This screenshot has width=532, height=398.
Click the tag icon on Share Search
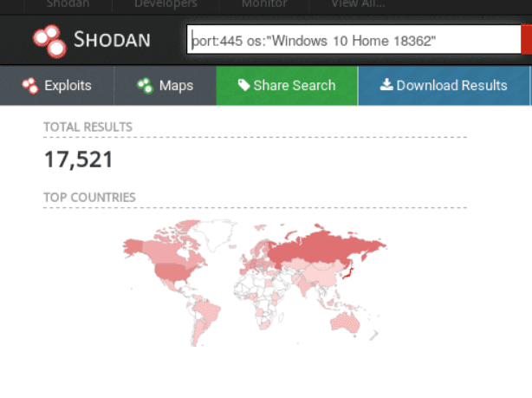coord(243,85)
